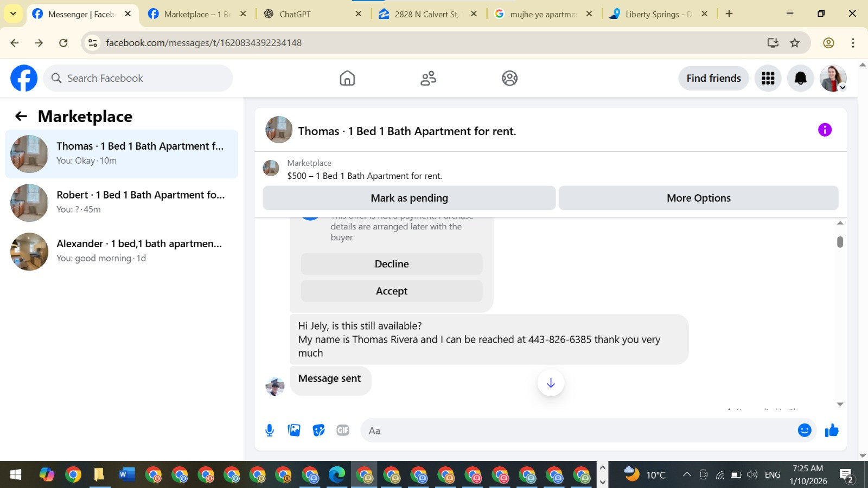Open Windows notification center
Image resolution: width=868 pixels, height=488 pixels.
coord(846,476)
